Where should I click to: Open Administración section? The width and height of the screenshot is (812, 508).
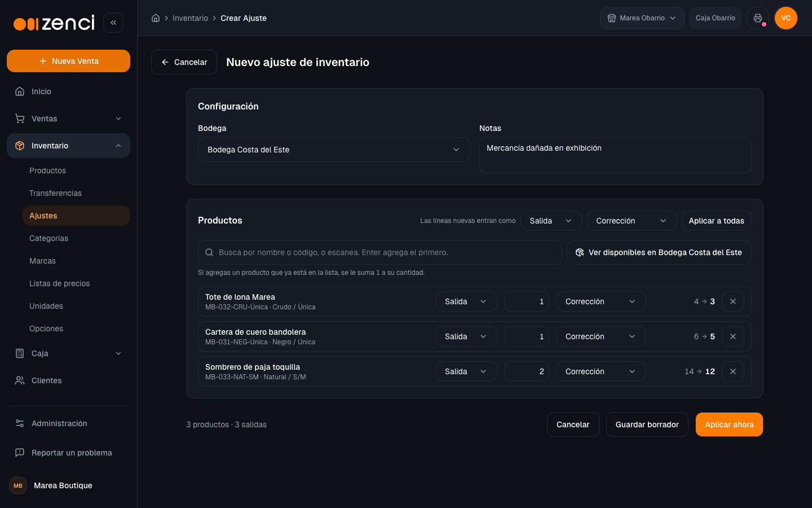(x=68, y=423)
